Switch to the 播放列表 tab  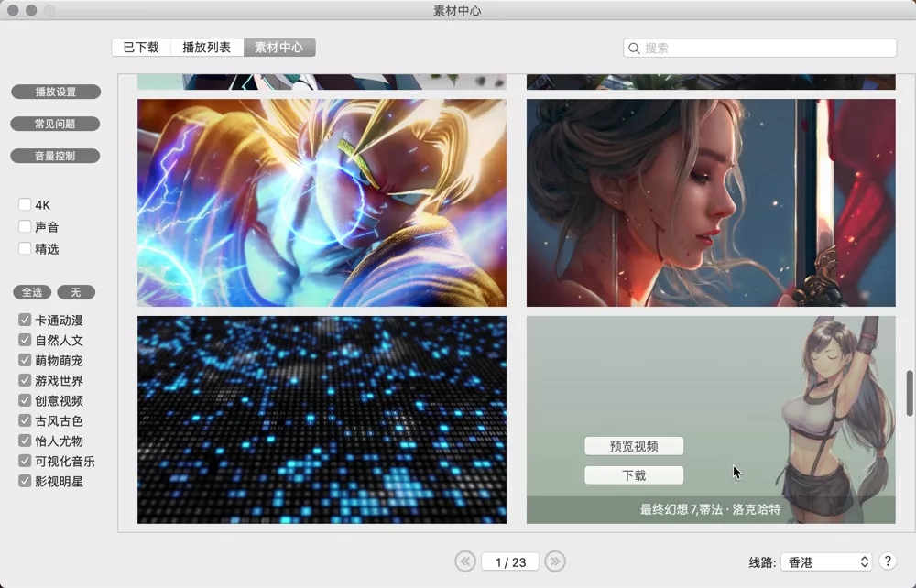[x=207, y=48]
